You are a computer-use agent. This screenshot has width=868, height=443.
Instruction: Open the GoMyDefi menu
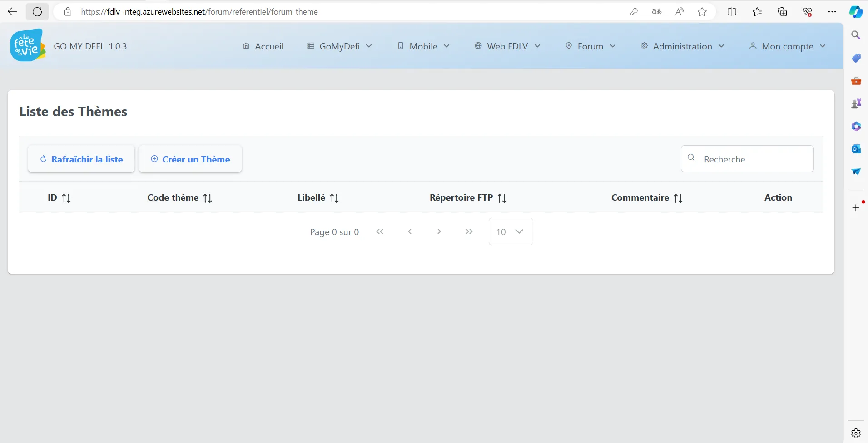[x=339, y=46]
